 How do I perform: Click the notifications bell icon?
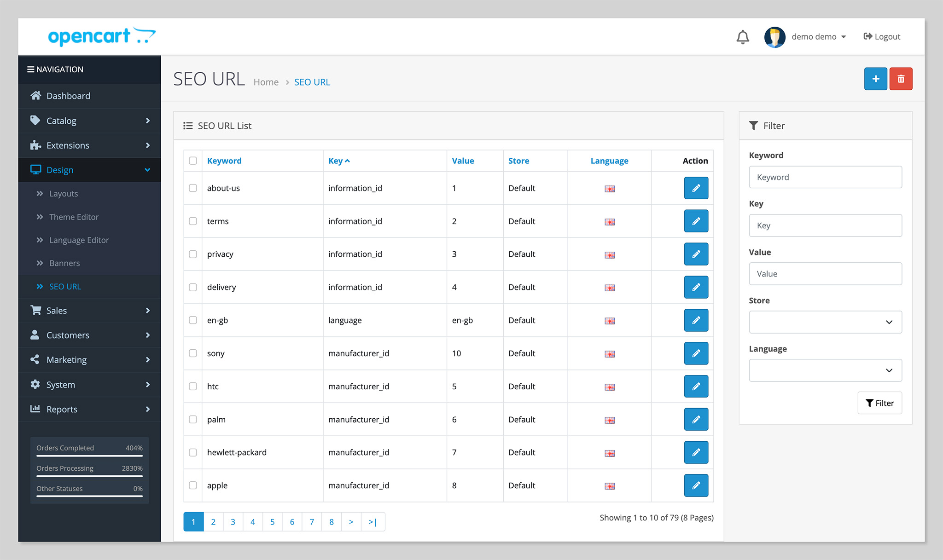pos(742,37)
